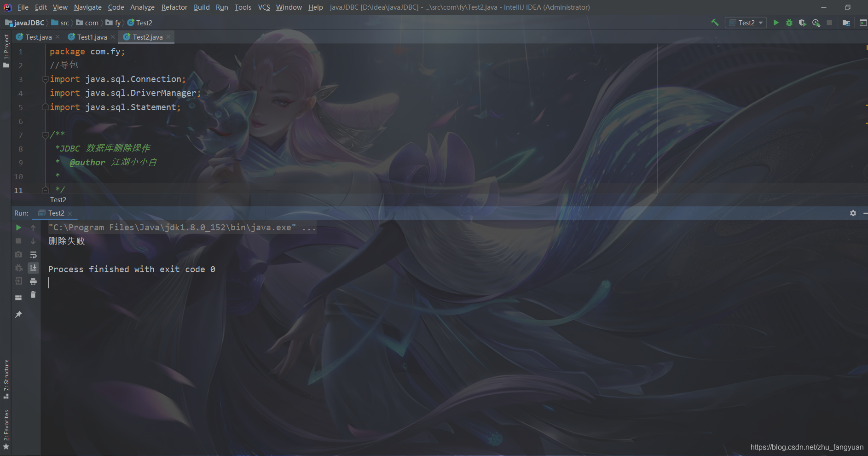Click the Attach Debugger icon in Run panel
868x456 pixels.
[x=18, y=268]
